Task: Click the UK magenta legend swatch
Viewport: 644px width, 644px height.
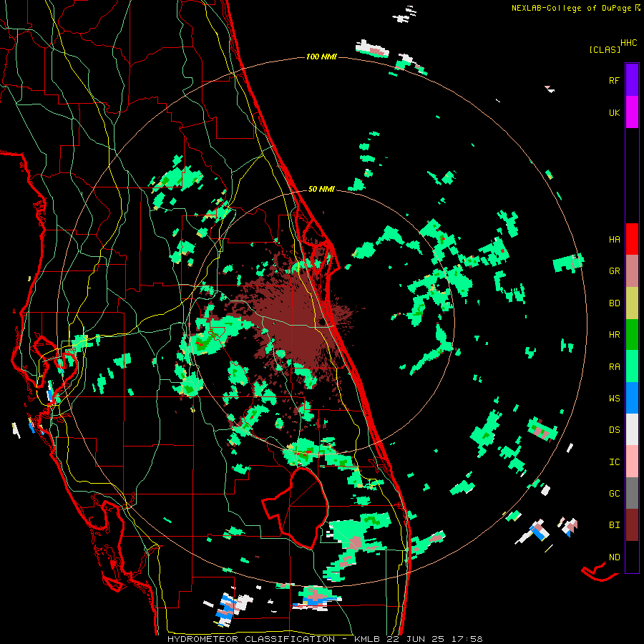Action: [x=632, y=112]
